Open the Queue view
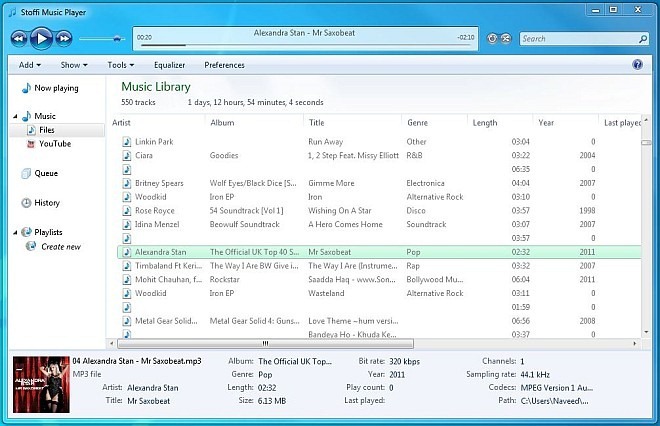This screenshot has height=426, width=660. [x=40, y=173]
